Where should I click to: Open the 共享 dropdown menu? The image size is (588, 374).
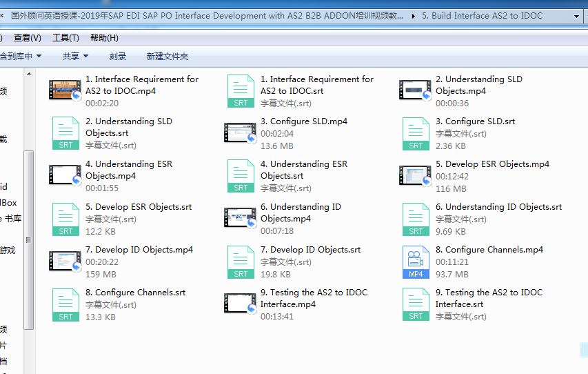[75, 57]
